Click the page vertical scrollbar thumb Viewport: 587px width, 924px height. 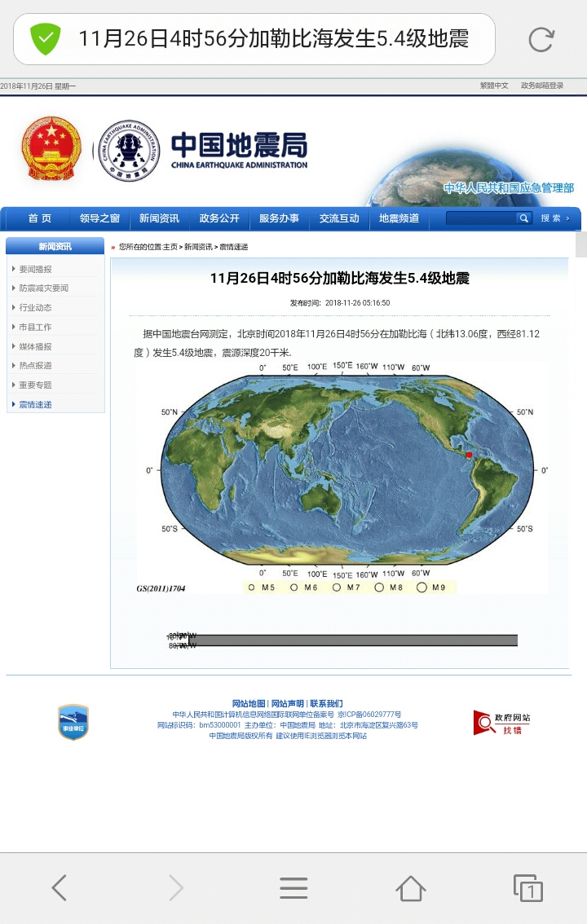point(581,244)
